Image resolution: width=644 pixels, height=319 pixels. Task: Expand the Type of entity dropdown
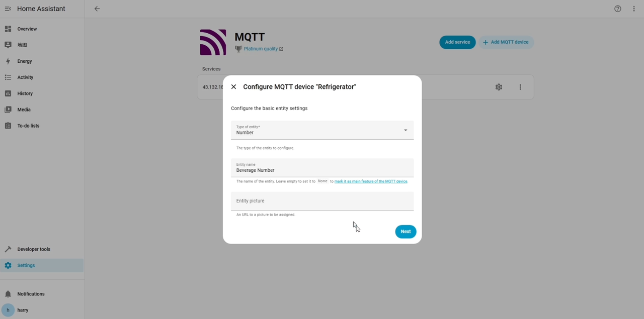point(322,130)
